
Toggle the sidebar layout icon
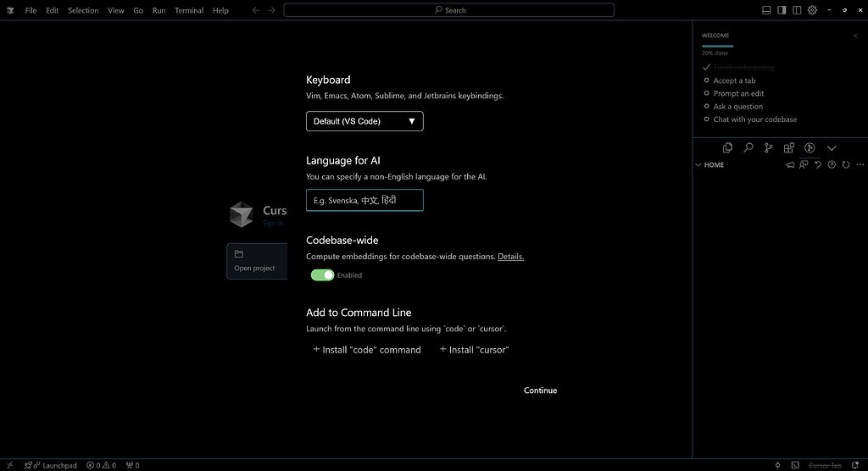pyautogui.click(x=782, y=10)
